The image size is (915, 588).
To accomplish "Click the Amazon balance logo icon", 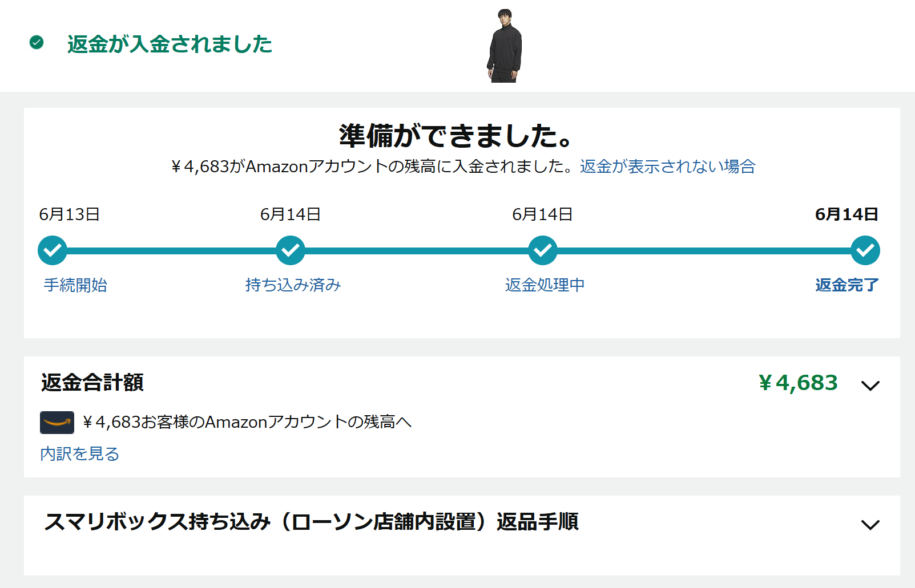I will click(x=57, y=423).
